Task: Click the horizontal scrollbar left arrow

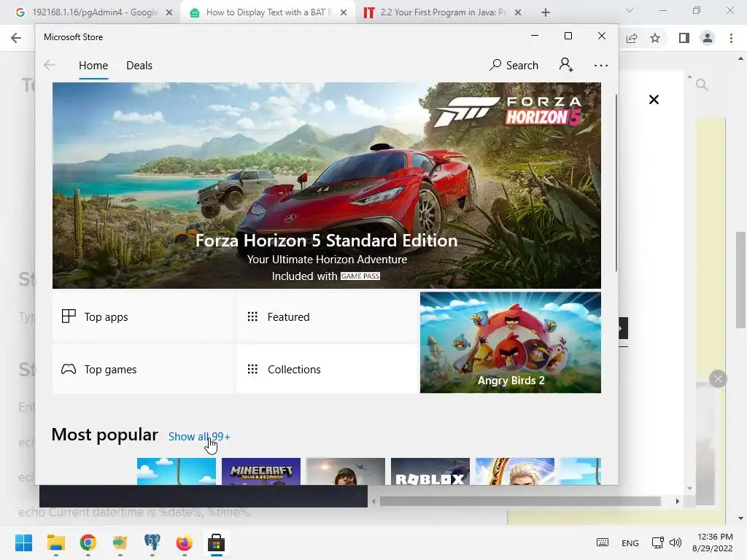Action: pos(373,501)
